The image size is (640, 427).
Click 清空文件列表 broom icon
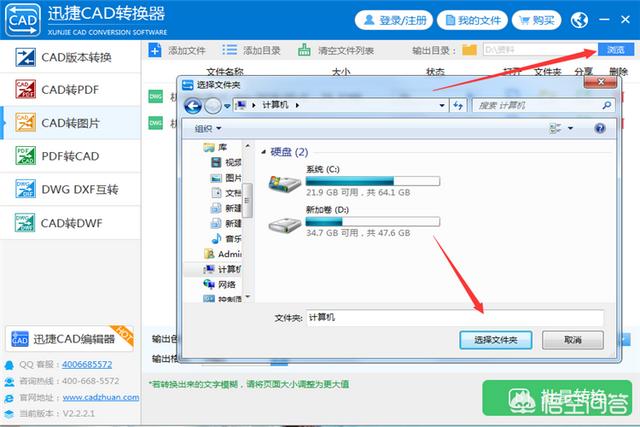(x=304, y=51)
